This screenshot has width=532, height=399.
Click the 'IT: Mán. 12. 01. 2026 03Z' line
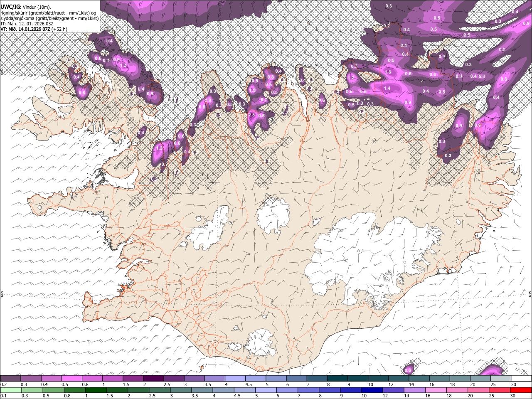pyautogui.click(x=27, y=24)
